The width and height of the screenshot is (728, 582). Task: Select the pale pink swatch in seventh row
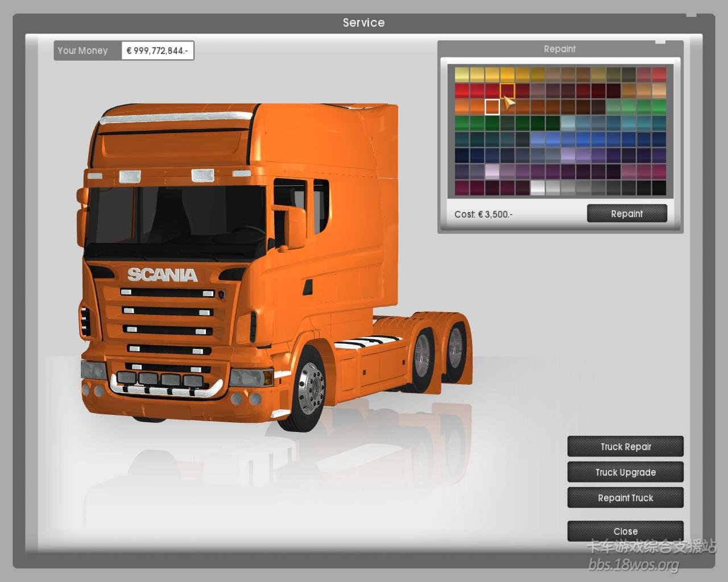(492, 171)
